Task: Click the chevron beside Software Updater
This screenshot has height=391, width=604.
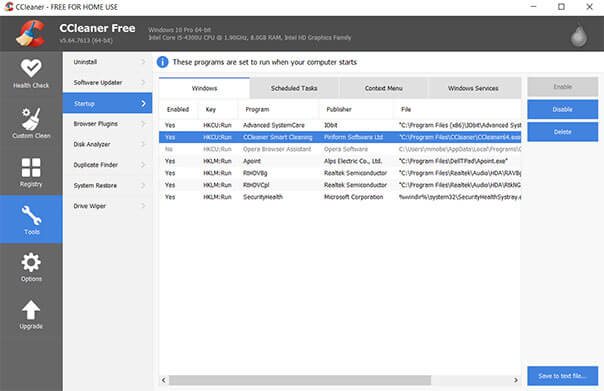Action: (143, 82)
